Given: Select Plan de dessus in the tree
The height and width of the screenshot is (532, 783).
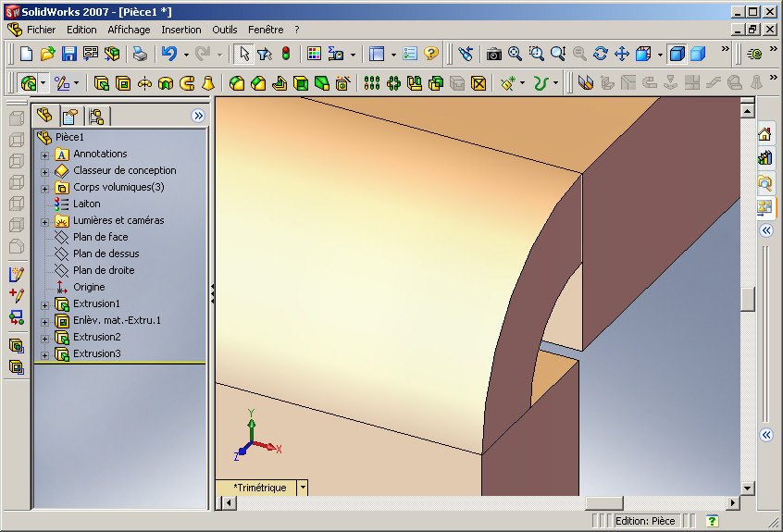Looking at the screenshot, I should pyautogui.click(x=106, y=254).
